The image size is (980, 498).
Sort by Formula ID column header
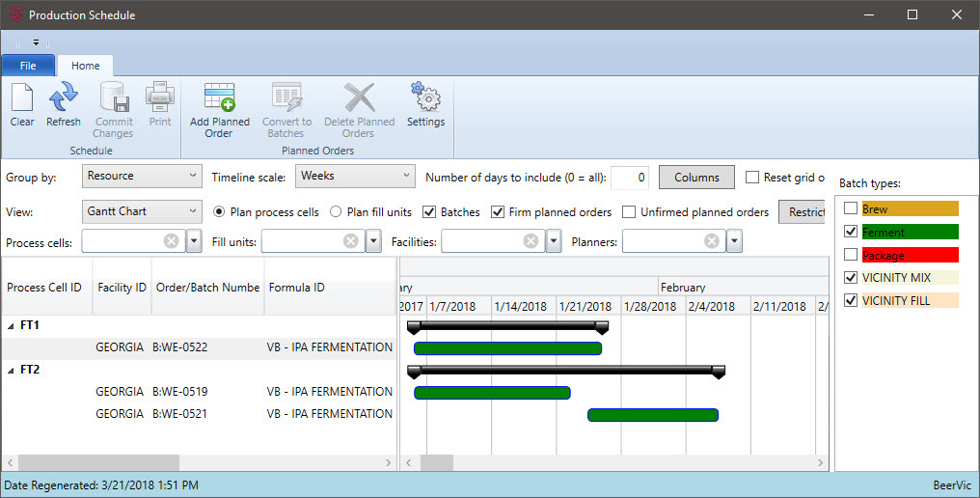click(x=330, y=288)
